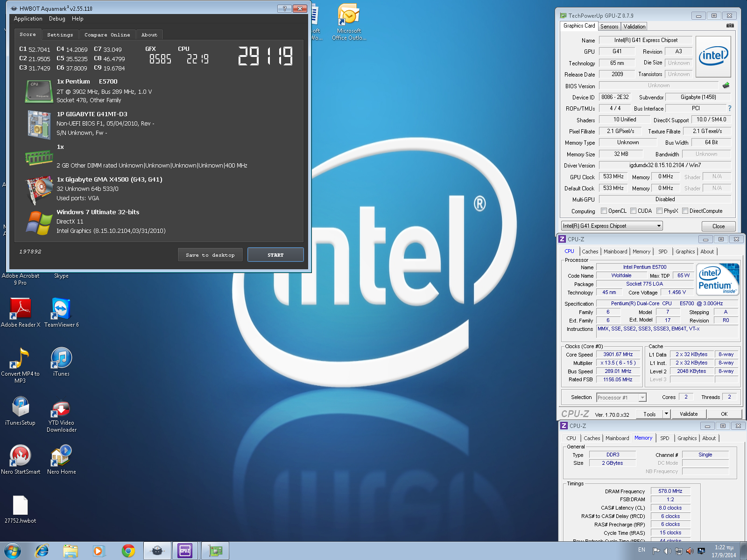Click Save to desktop button
The image size is (747, 560).
[x=210, y=255]
